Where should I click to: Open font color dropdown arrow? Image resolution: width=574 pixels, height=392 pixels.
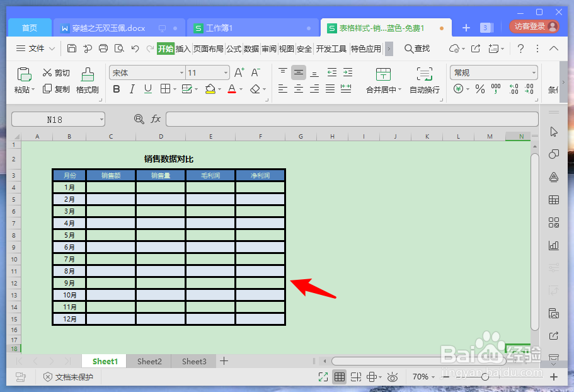(x=241, y=89)
